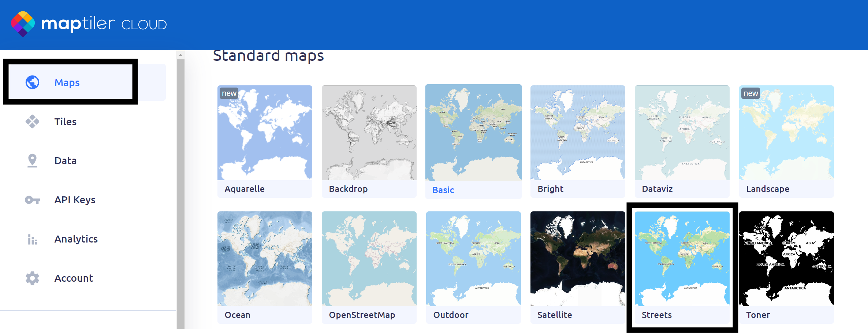Image resolution: width=868 pixels, height=333 pixels.
Task: Click the Account gear icon
Action: [32, 278]
